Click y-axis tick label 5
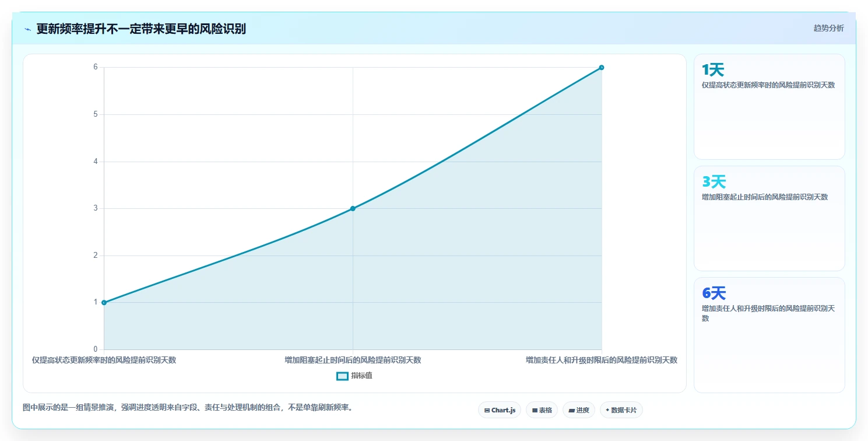 point(95,114)
